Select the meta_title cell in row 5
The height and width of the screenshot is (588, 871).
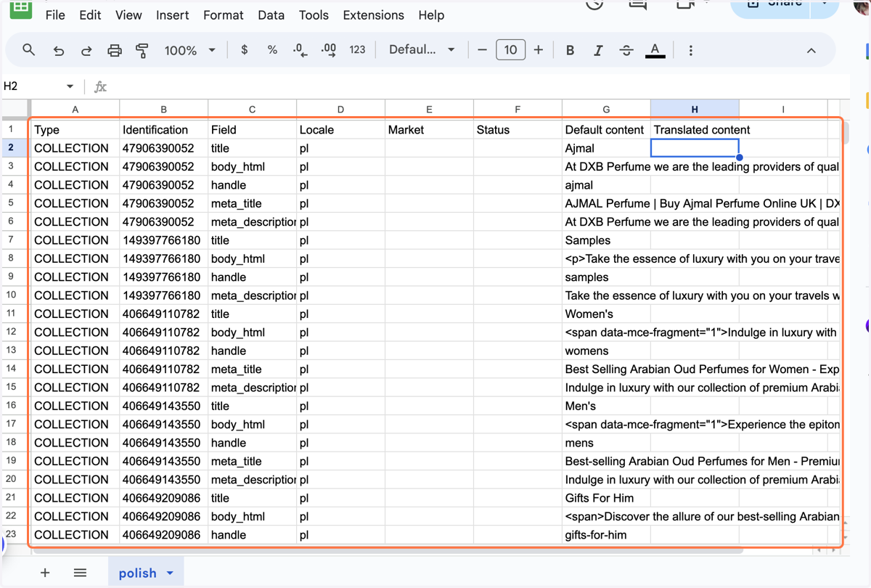[253, 203]
